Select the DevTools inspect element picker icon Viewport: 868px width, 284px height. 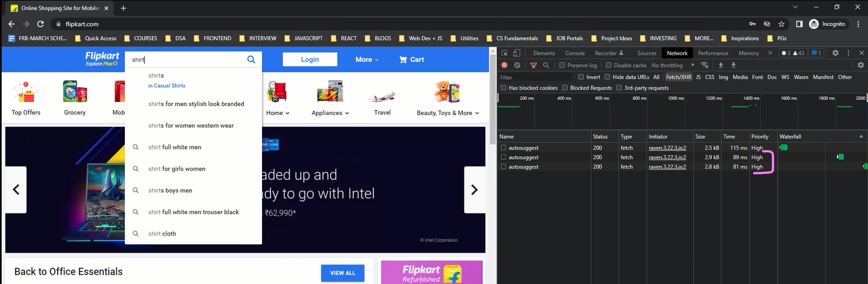pyautogui.click(x=505, y=53)
